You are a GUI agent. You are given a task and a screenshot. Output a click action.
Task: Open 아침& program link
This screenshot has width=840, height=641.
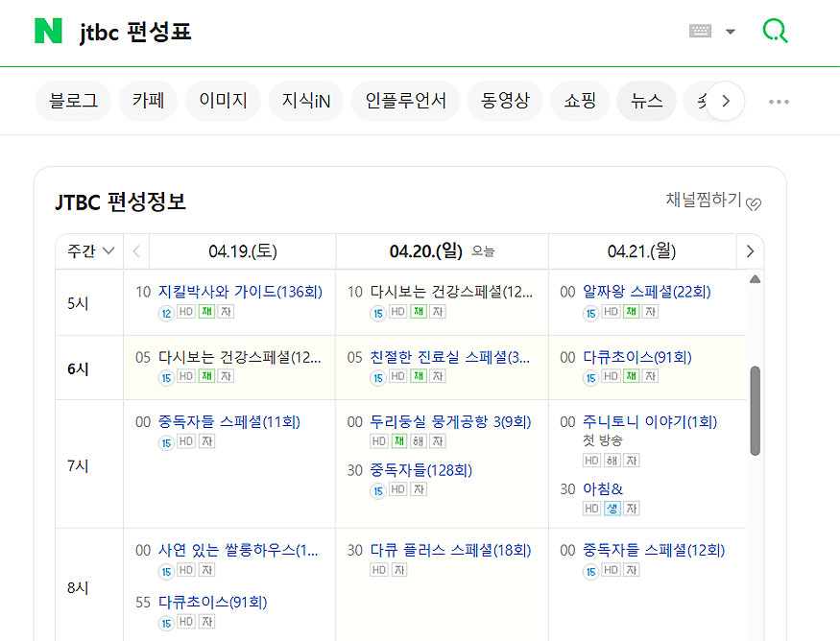[603, 489]
